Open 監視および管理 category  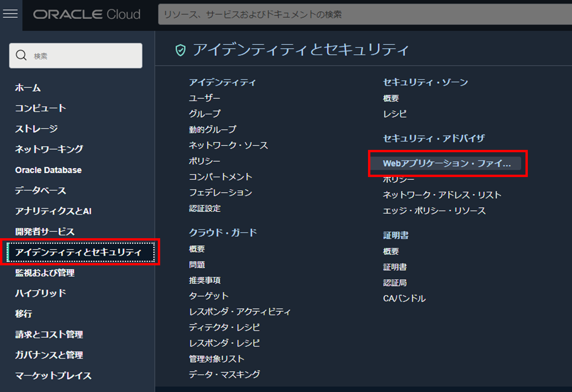[45, 273]
